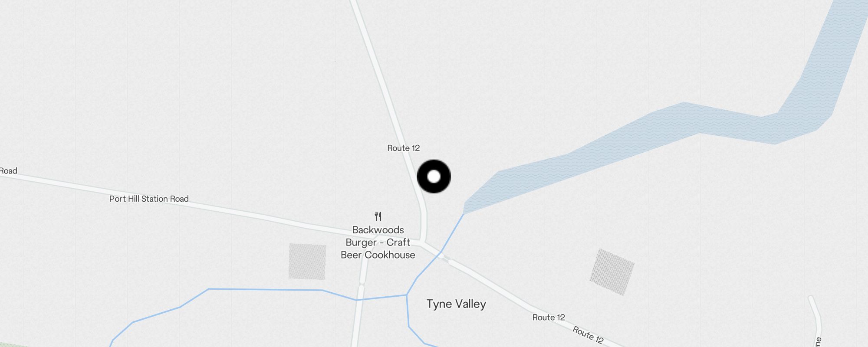
Task: Click the black circular location marker
Action: tap(434, 177)
